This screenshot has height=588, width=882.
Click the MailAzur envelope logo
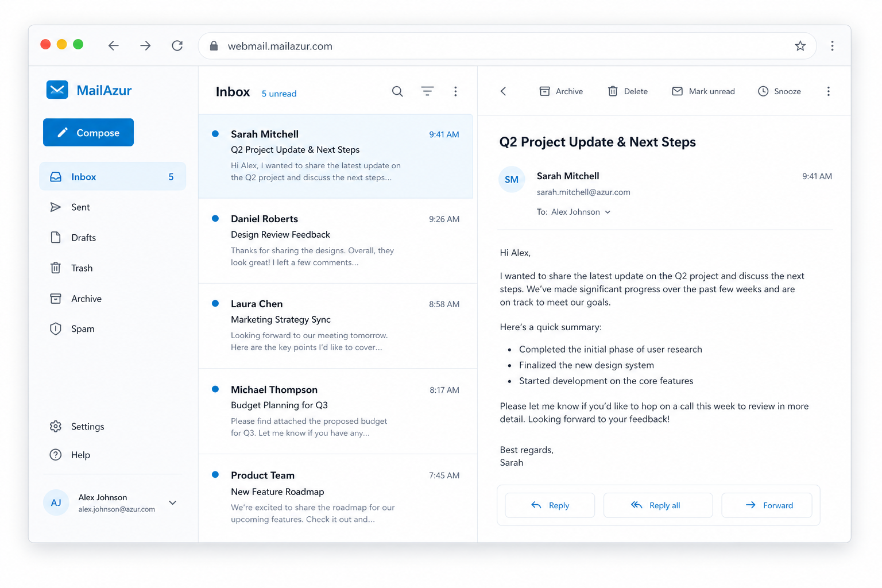point(57,90)
